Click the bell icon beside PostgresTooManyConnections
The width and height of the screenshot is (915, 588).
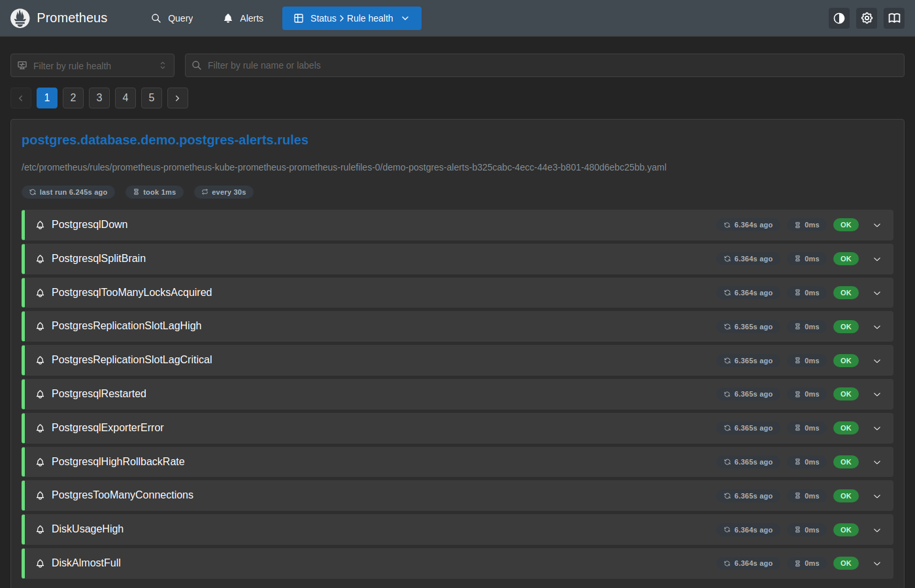point(40,495)
